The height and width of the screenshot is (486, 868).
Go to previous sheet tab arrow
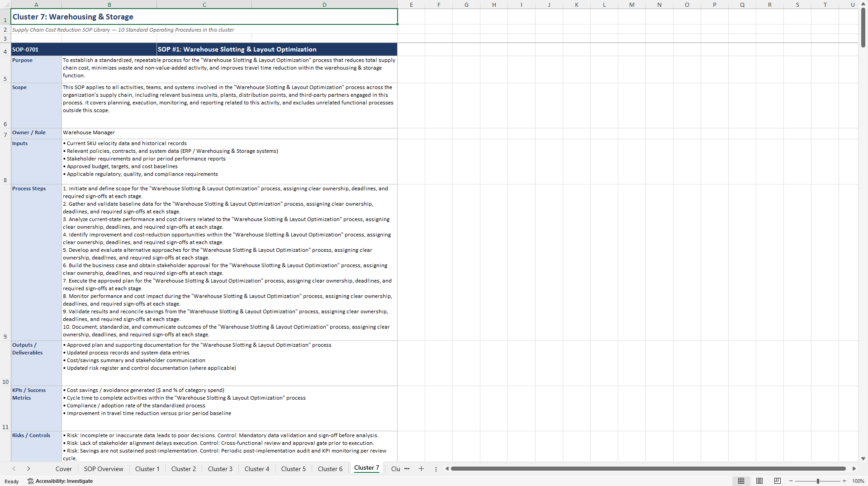(x=14, y=469)
